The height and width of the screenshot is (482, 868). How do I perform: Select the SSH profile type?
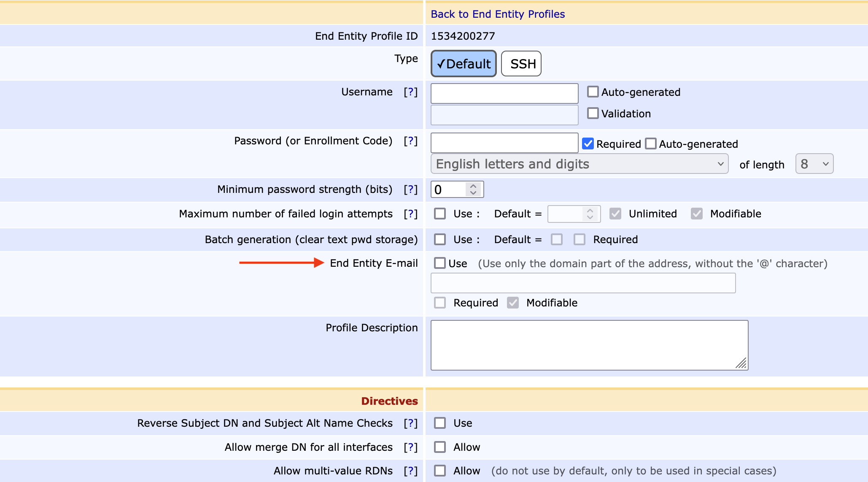pyautogui.click(x=521, y=64)
